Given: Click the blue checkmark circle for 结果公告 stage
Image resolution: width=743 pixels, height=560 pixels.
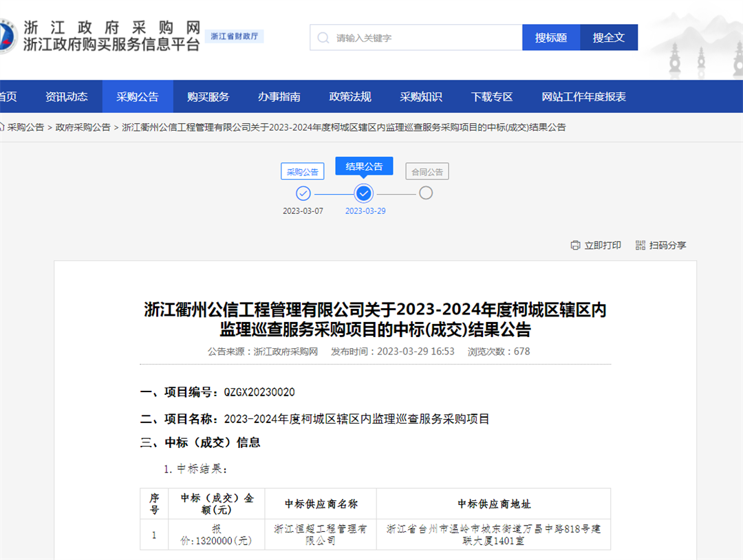Looking at the screenshot, I should [364, 193].
